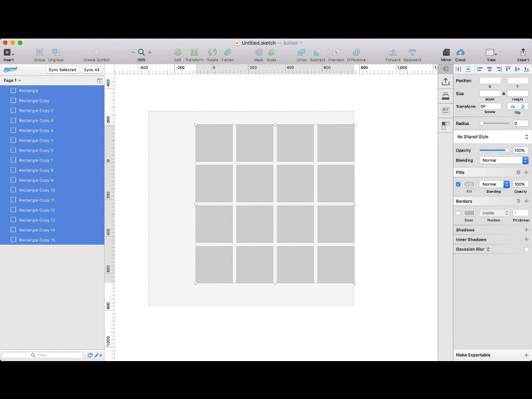
Task: Select the Mask tool icon
Action: 259,53
